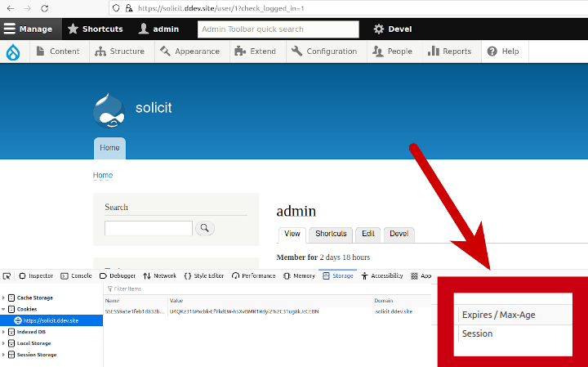Sort cookies by the Value column header

(x=269, y=301)
